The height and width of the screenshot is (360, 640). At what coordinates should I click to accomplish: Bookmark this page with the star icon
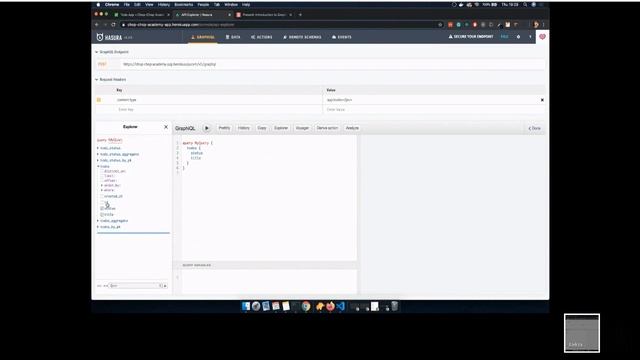[x=440, y=24]
